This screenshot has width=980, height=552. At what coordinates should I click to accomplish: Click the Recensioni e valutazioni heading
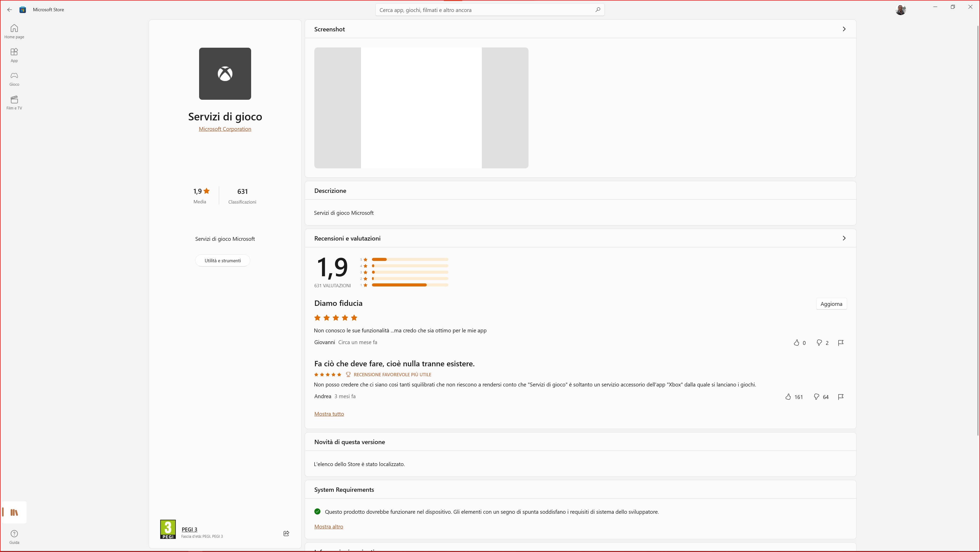(347, 238)
